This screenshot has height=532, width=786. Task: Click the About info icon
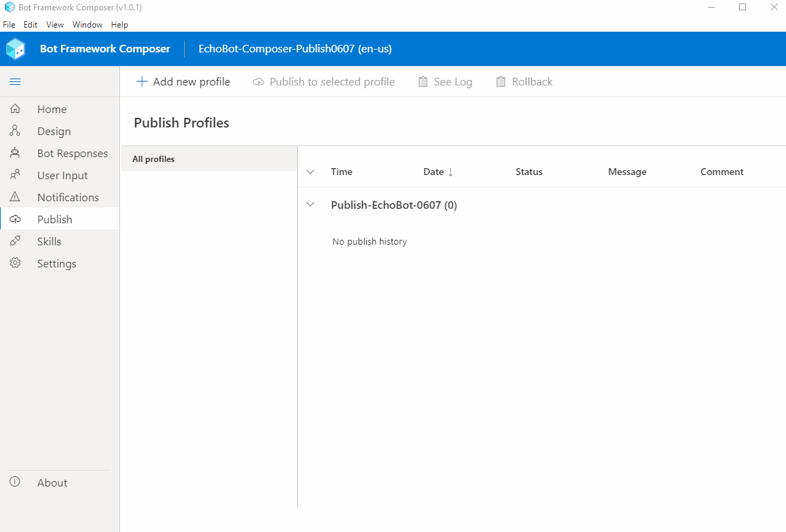pos(15,482)
